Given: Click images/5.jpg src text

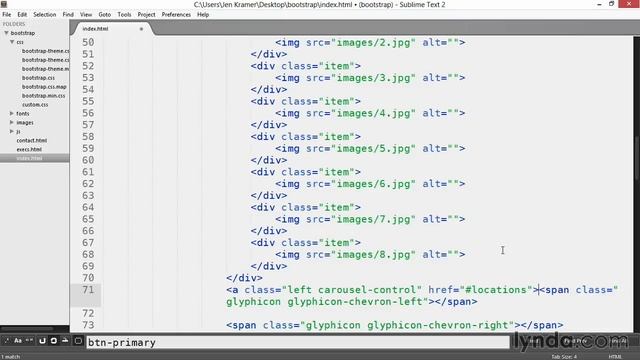Looking at the screenshot, I should tap(373, 149).
